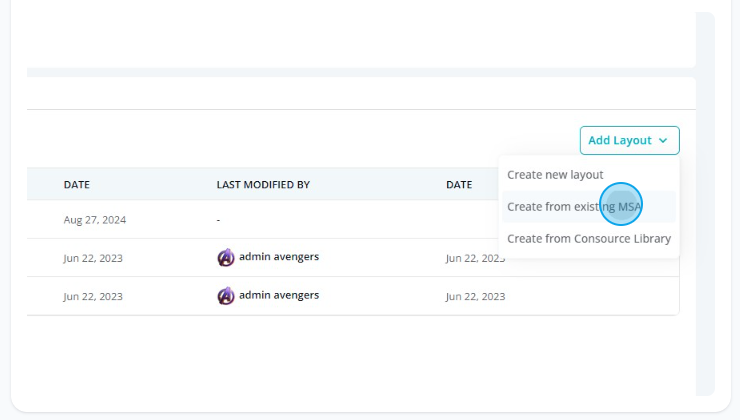The width and height of the screenshot is (740, 420).
Task: Click the Avengers avatar in the bottom row
Action: coord(226,296)
